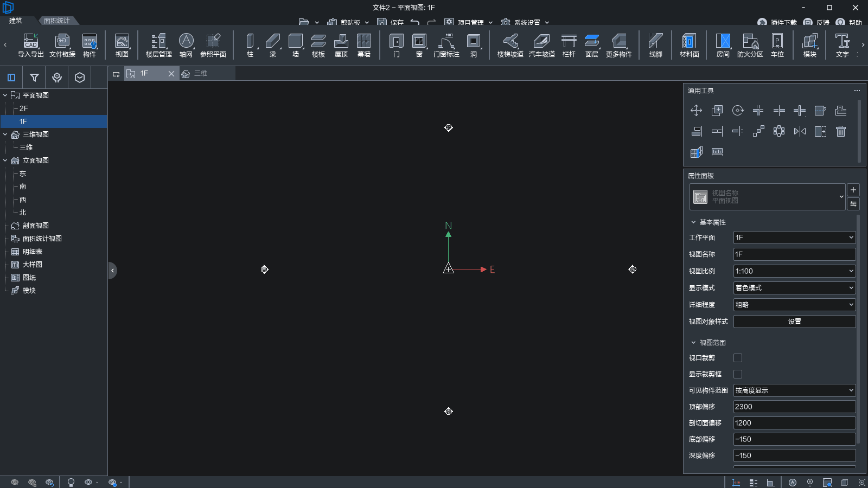Click the 保存 save button

point(391,22)
